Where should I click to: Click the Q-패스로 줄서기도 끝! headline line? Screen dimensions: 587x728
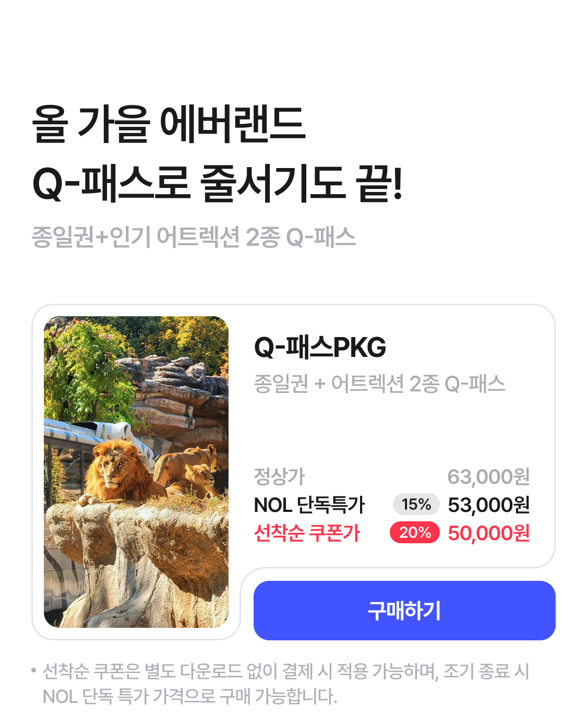[218, 183]
